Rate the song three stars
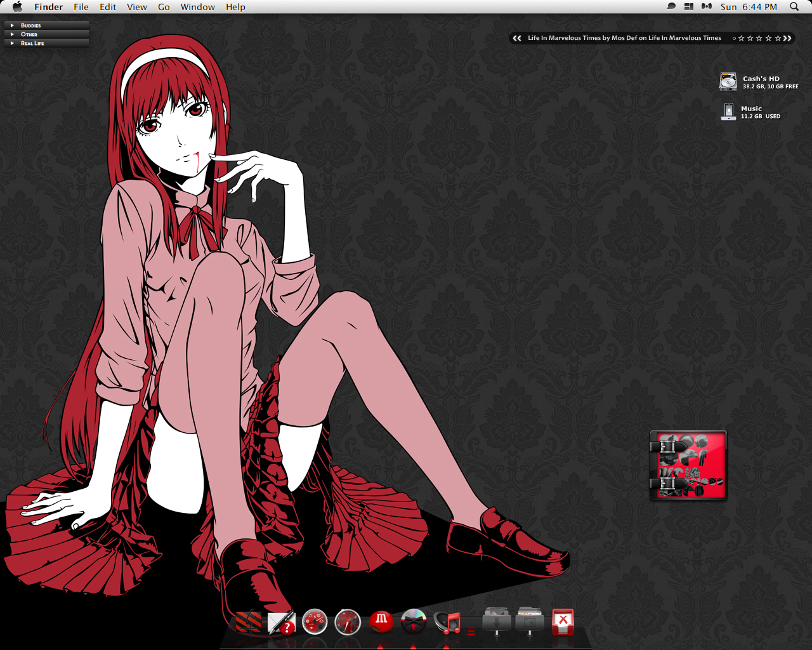 tap(759, 38)
